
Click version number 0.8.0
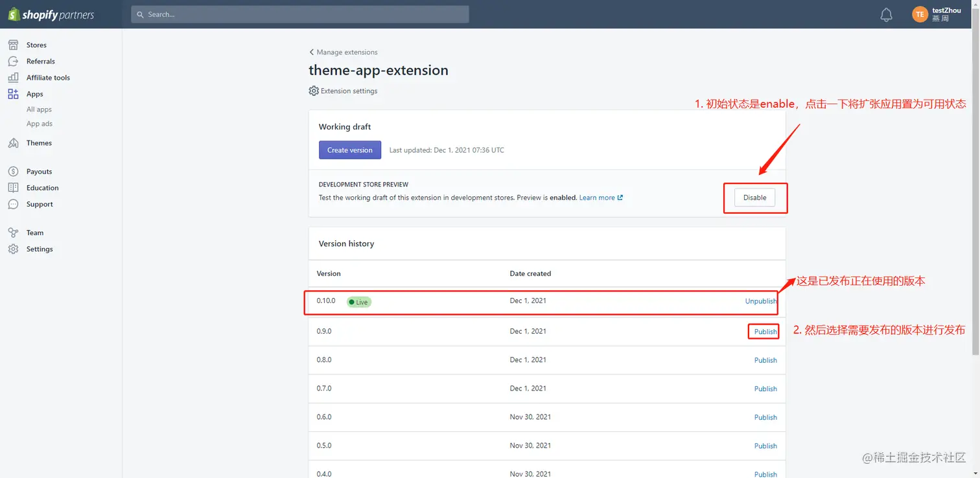click(324, 359)
